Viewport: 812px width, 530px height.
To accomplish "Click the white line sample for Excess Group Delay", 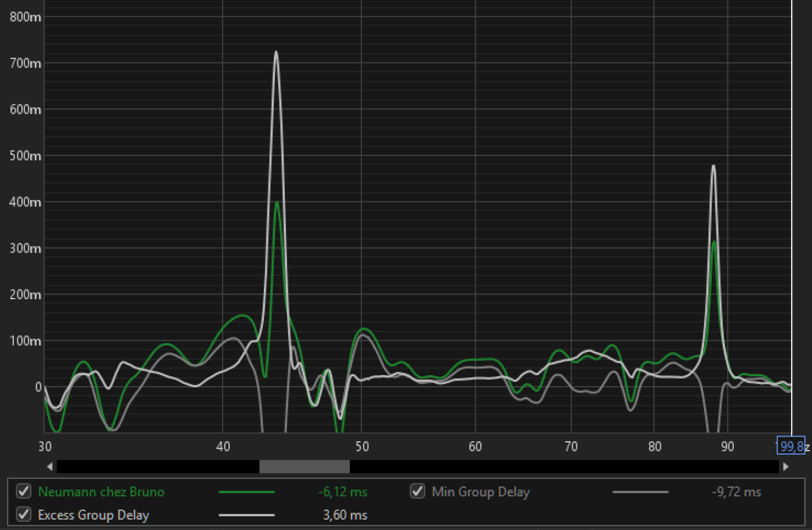I will [246, 515].
